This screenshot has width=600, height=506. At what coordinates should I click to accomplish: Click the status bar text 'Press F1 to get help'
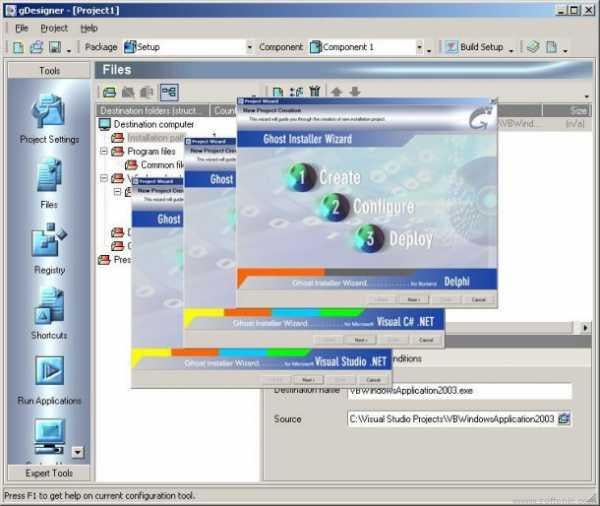[x=100, y=496]
